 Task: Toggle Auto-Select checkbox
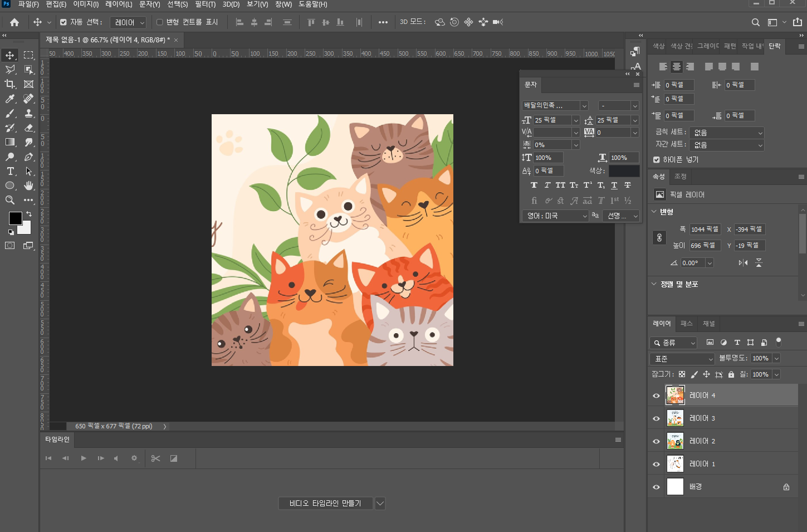(63, 22)
